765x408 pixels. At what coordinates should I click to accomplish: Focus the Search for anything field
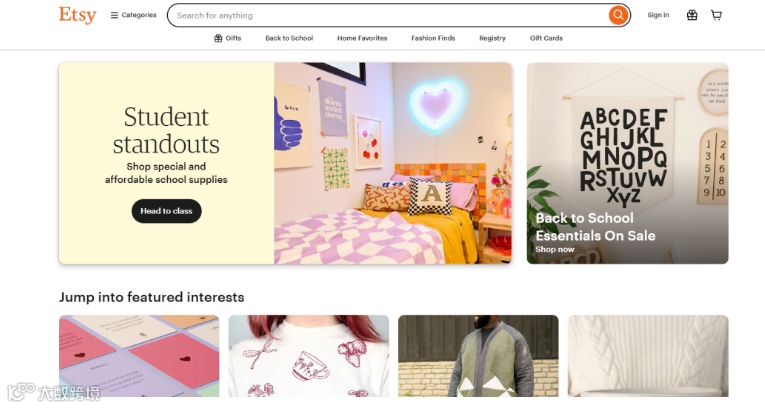(x=388, y=16)
